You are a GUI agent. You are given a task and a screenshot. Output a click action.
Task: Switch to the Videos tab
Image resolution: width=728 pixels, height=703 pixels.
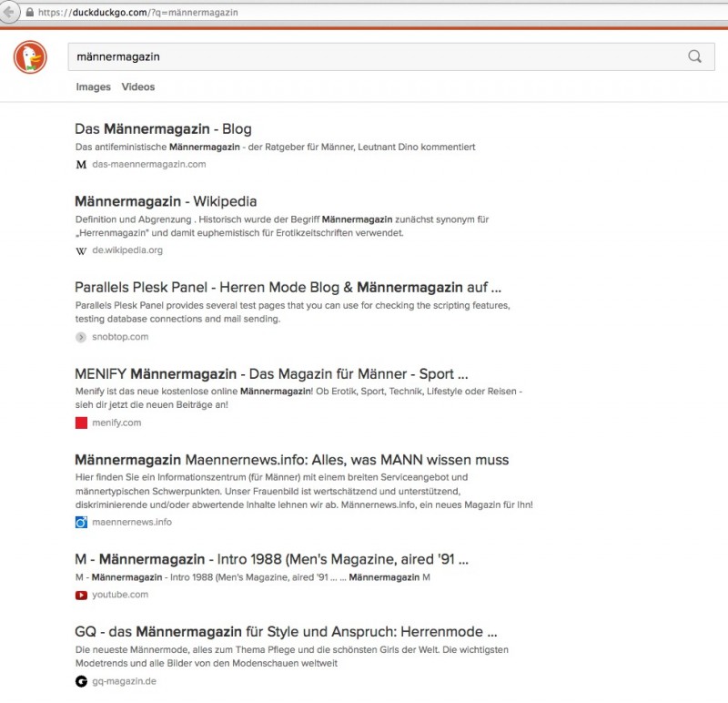click(138, 87)
